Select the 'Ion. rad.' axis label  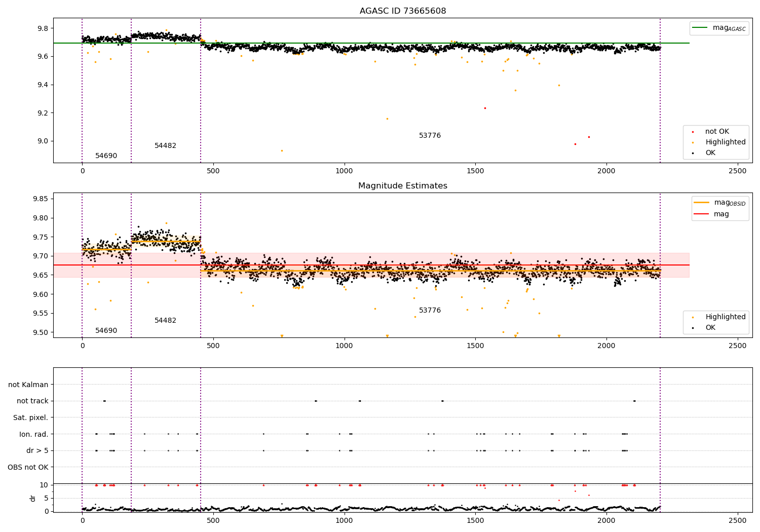coord(34,434)
